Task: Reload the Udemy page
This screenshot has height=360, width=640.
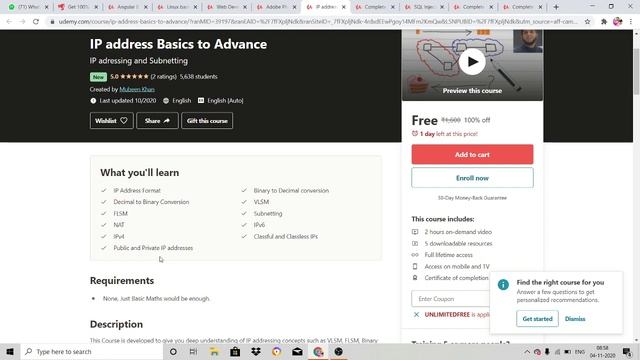Action: (36, 22)
